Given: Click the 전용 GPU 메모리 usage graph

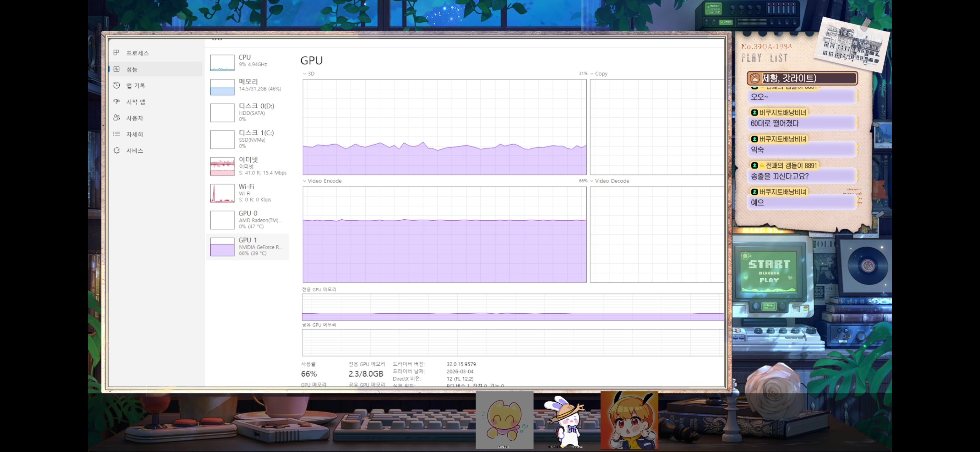Looking at the screenshot, I should (513, 307).
